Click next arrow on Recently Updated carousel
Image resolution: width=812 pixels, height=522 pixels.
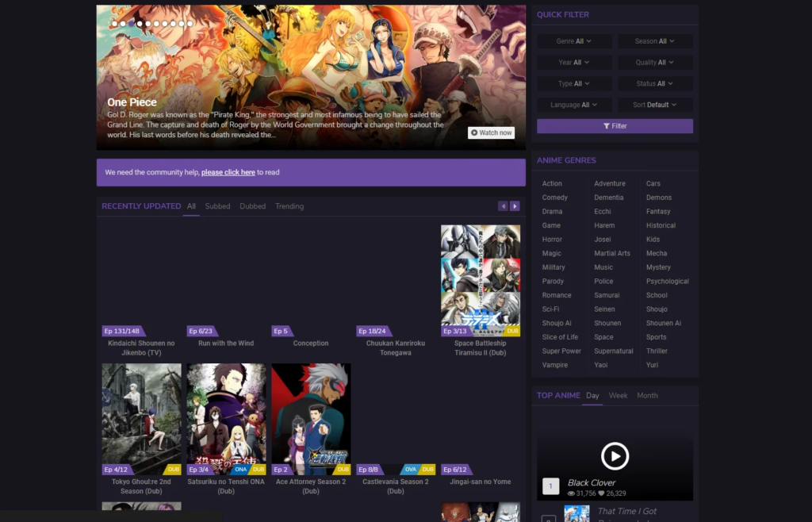pyautogui.click(x=515, y=205)
